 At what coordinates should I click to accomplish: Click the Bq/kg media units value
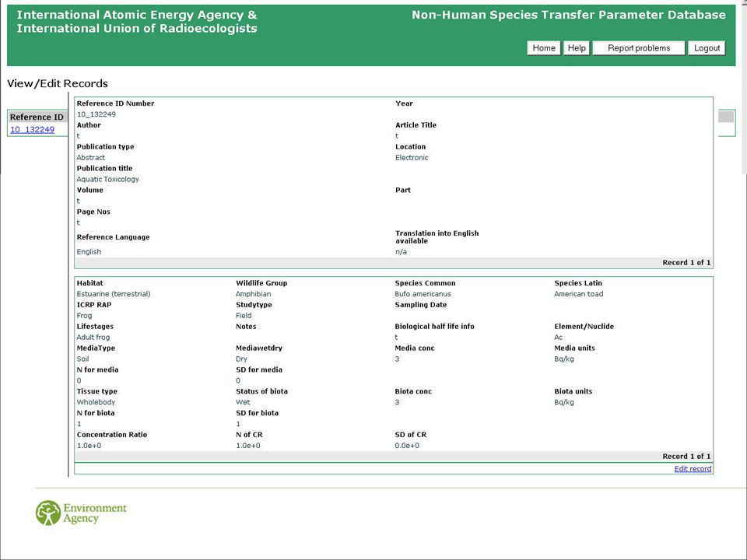[564, 359]
